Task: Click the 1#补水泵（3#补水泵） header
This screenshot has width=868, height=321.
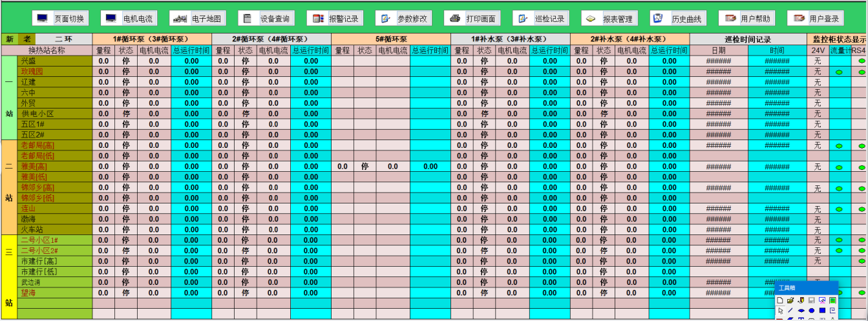Action: click(511, 39)
